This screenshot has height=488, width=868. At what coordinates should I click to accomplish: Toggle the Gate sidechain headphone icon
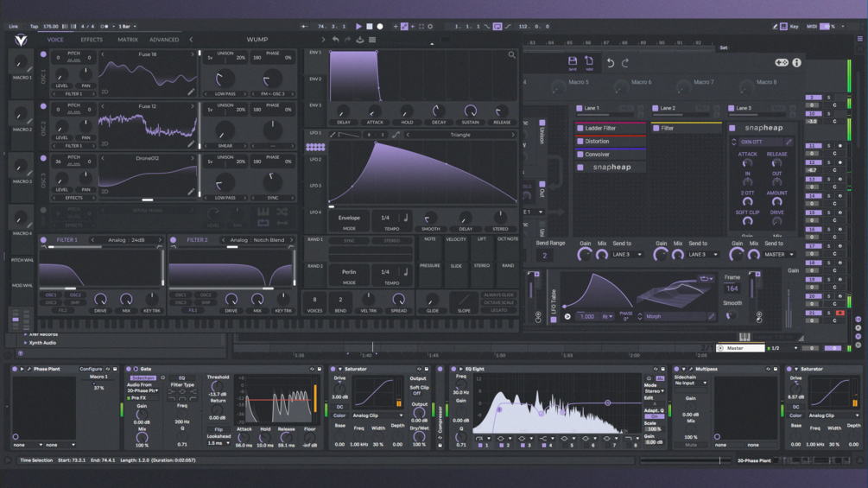[x=162, y=377]
